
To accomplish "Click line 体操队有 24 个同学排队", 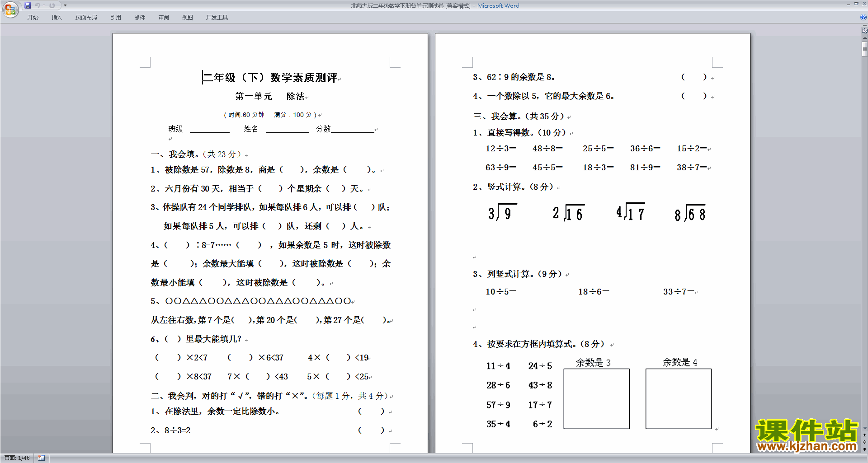I will [270, 207].
